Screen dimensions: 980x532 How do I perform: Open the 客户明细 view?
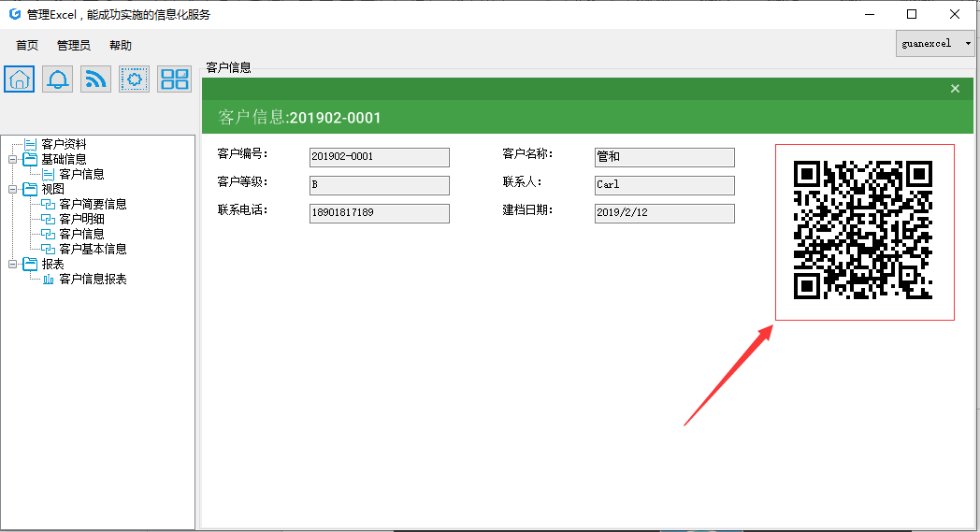click(81, 220)
